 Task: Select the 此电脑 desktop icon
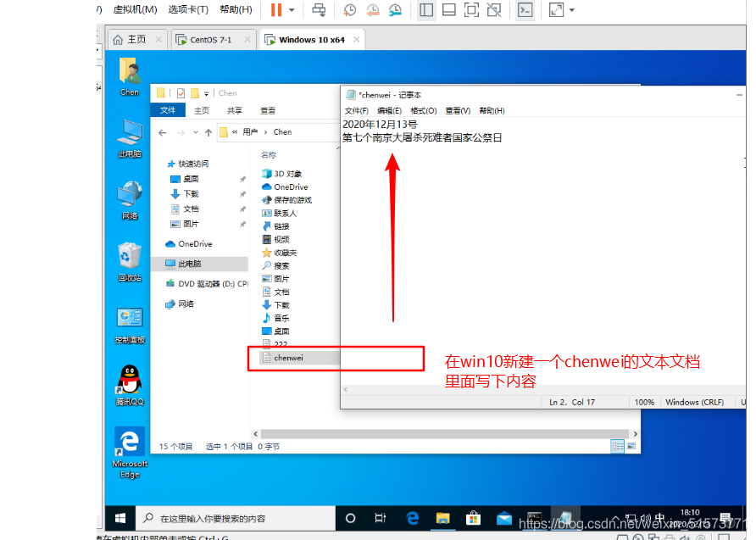(130, 139)
